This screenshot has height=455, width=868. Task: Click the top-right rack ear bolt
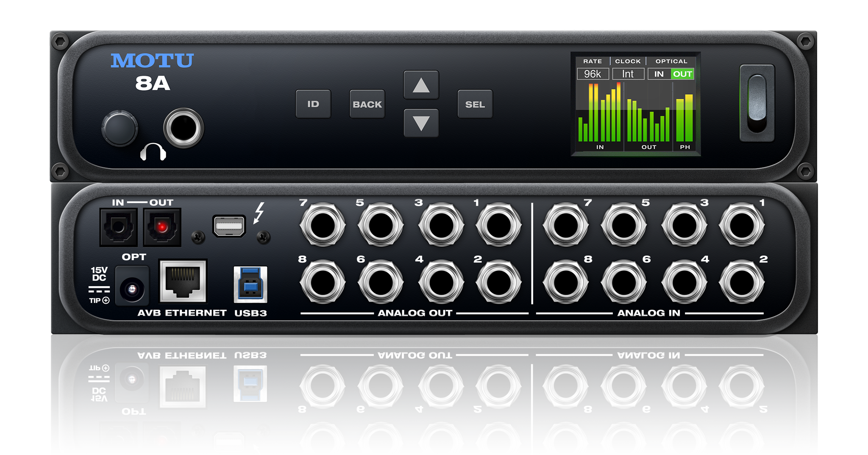[x=805, y=42]
